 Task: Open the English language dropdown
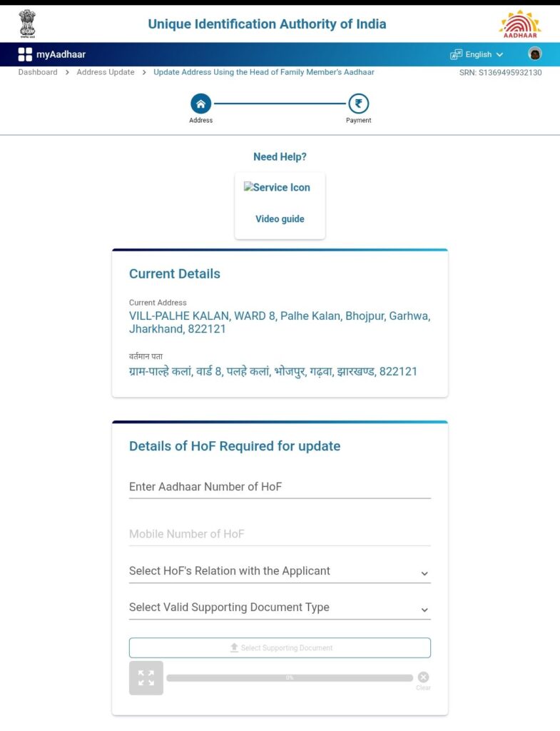(x=484, y=54)
